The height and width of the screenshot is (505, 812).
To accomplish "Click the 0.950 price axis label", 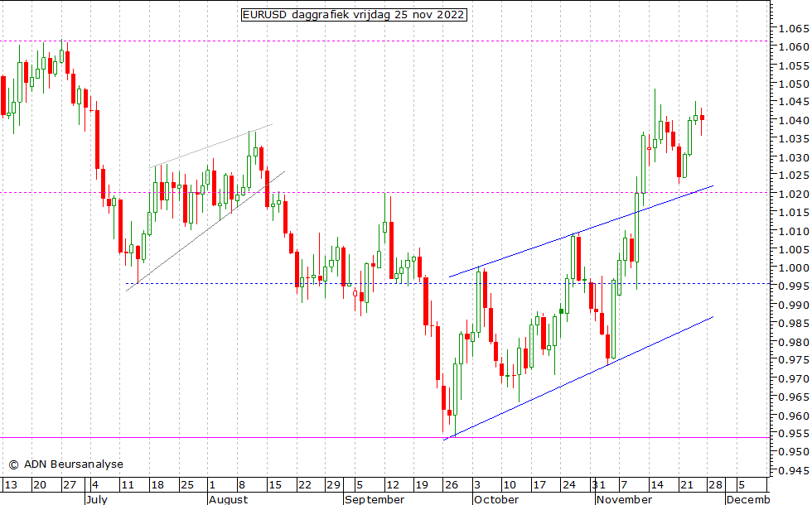I will coord(794,452).
